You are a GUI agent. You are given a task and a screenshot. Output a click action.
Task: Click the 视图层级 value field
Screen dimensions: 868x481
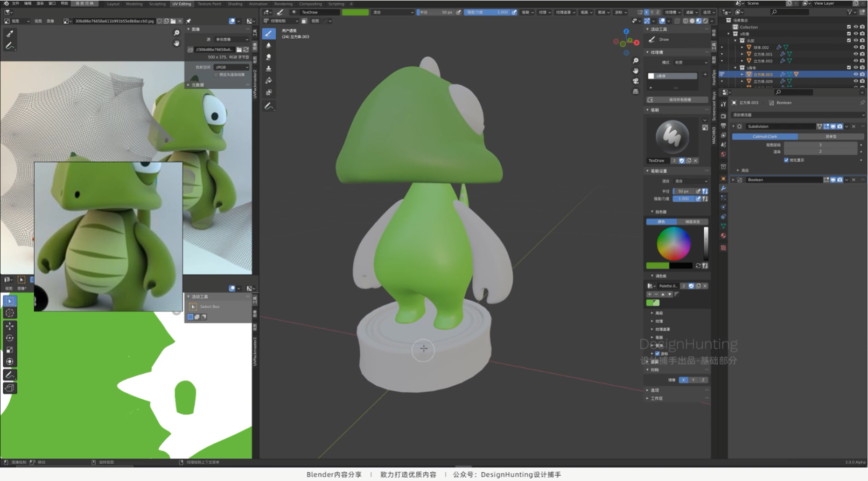pos(821,145)
